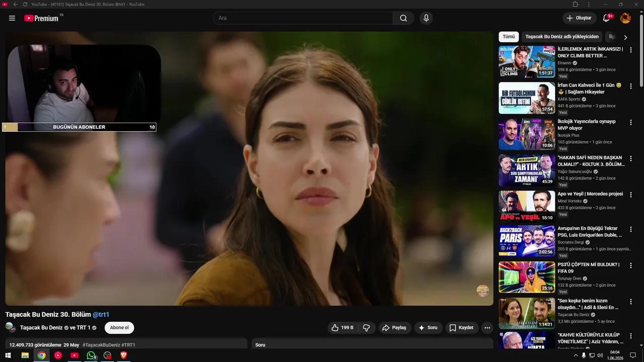Open Brave browser from taskbar
The height and width of the screenshot is (362, 644).
[x=124, y=355]
